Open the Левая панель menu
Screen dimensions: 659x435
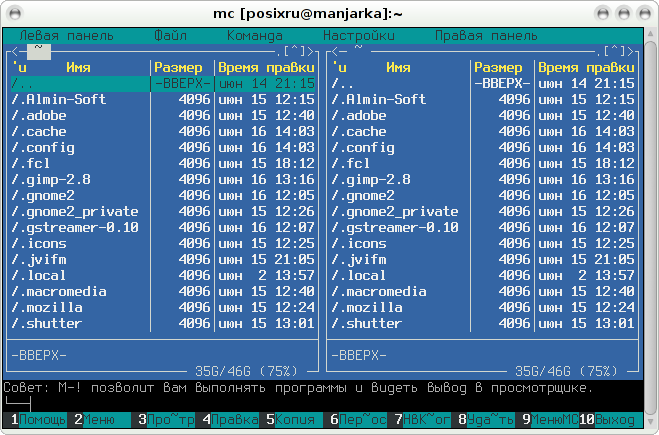[66, 36]
